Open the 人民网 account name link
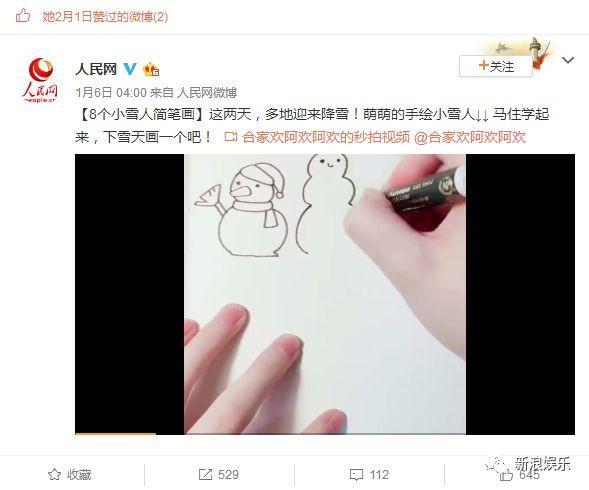Image resolution: width=589 pixels, height=490 pixels. (96, 69)
